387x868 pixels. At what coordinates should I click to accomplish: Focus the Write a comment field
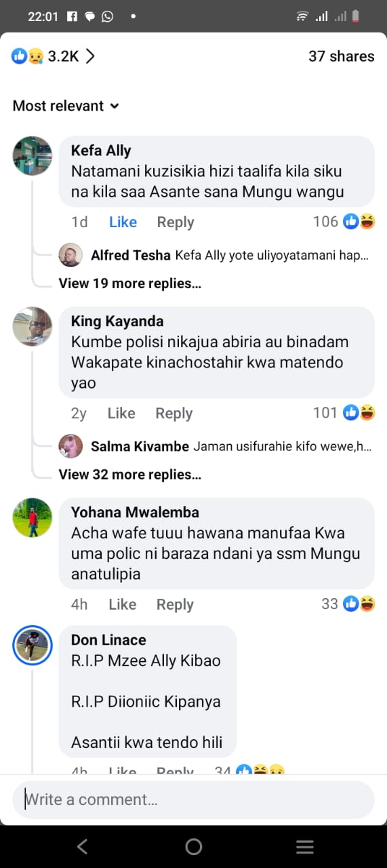(x=194, y=800)
